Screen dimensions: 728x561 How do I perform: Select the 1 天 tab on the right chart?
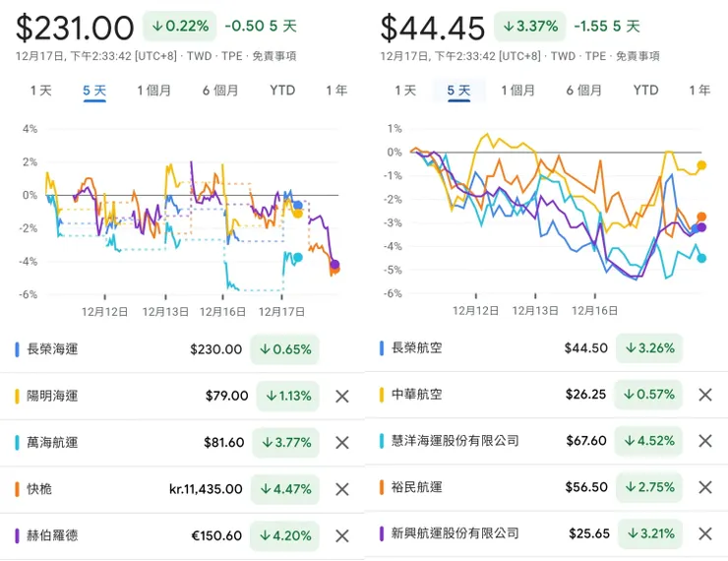coord(405,91)
